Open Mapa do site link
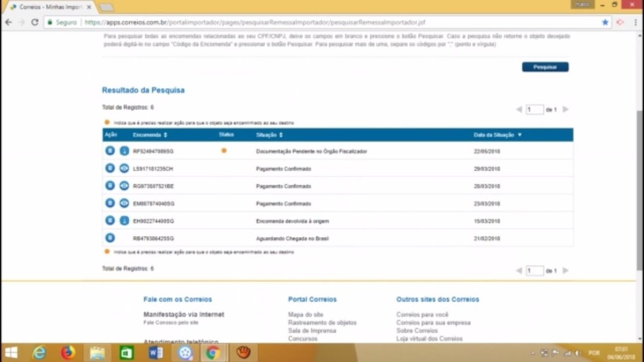 (306, 315)
